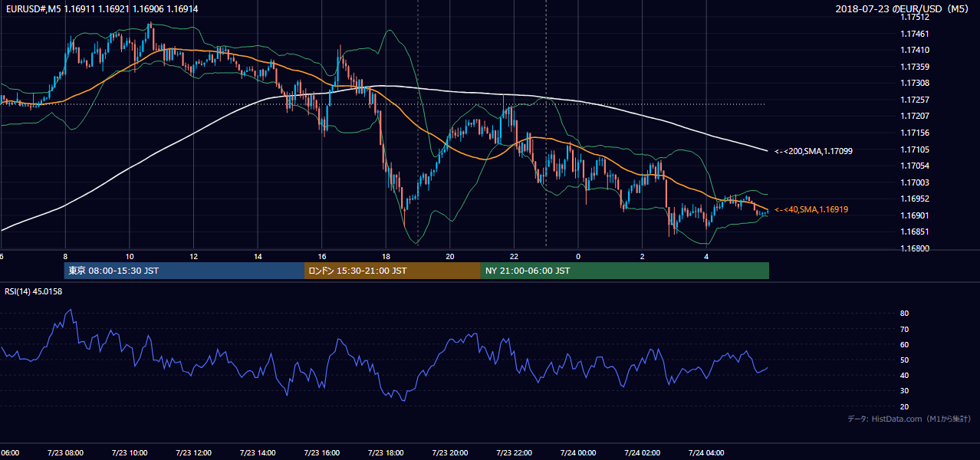Click hour tick 10 below price chart

[x=129, y=257]
